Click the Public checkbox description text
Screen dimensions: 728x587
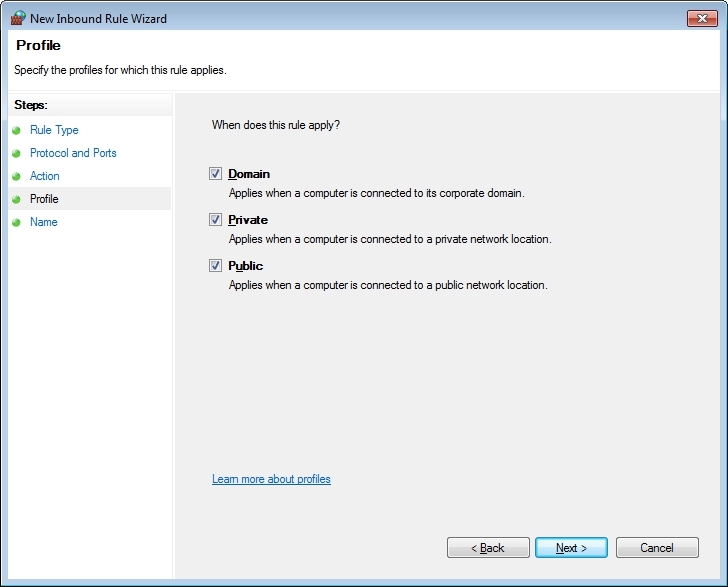[388, 285]
